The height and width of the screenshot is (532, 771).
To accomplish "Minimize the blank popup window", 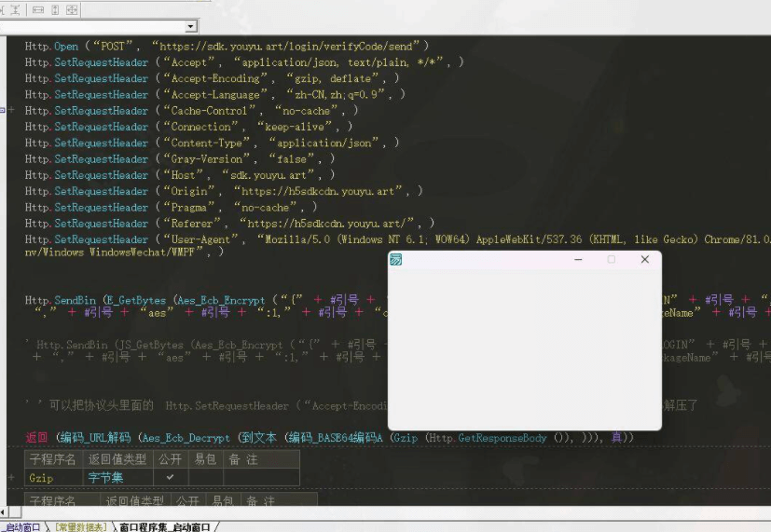I will coord(578,259).
